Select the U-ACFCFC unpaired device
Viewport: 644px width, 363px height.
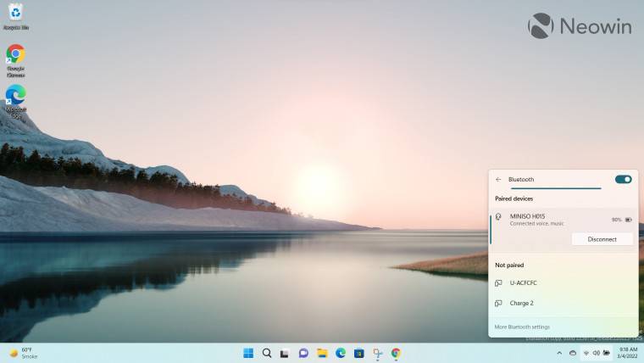(x=523, y=282)
